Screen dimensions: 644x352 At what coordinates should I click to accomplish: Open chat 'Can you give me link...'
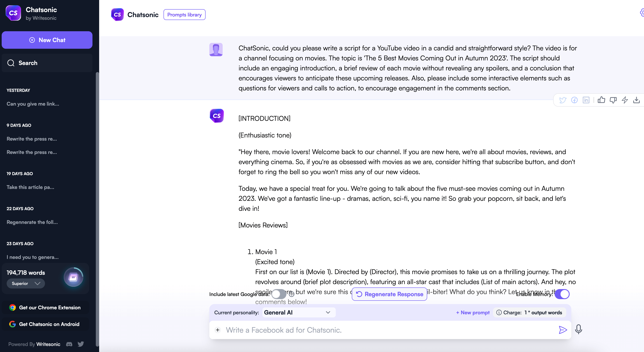(x=33, y=104)
